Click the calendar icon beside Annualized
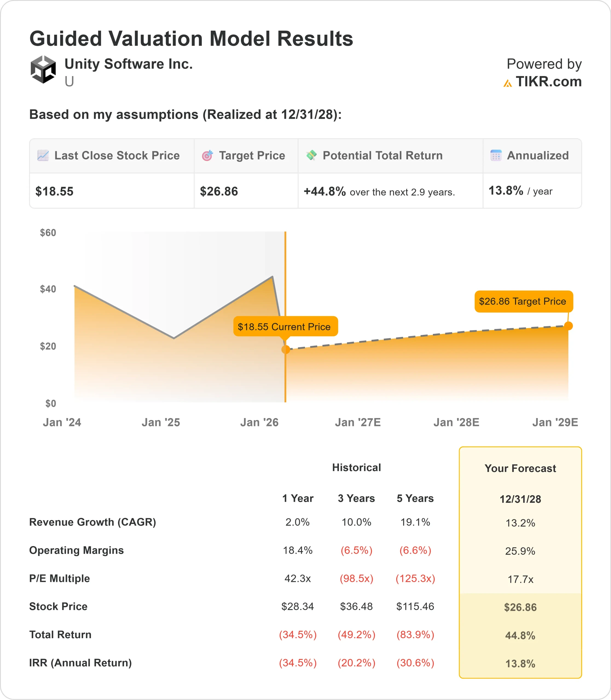 [496, 155]
